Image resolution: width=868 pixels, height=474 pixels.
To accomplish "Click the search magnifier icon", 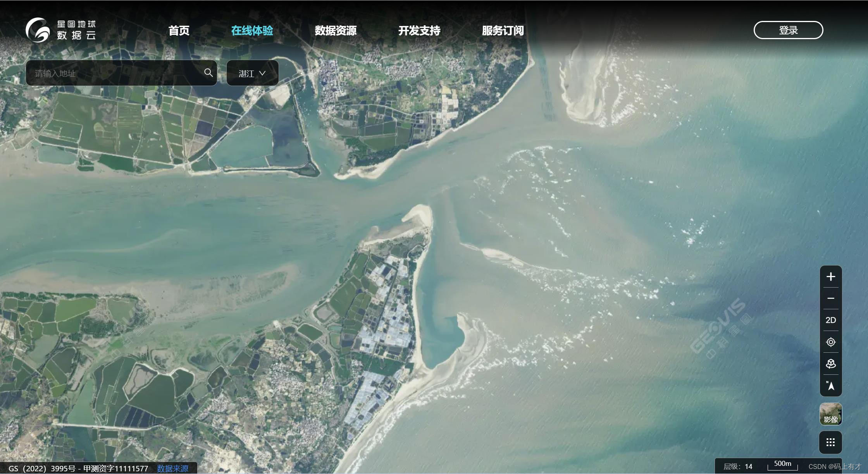I will point(208,73).
